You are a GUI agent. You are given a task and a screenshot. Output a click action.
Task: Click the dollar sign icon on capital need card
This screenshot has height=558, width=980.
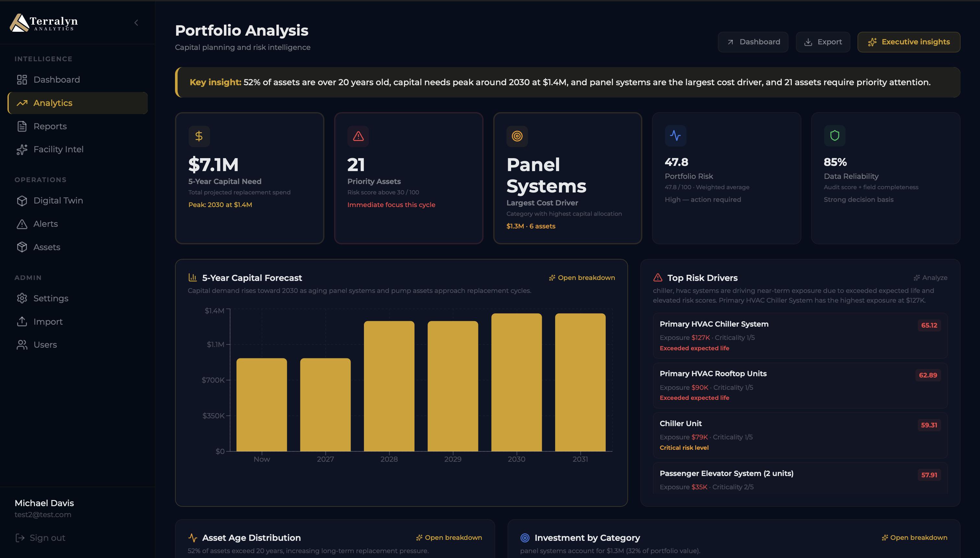tap(199, 136)
